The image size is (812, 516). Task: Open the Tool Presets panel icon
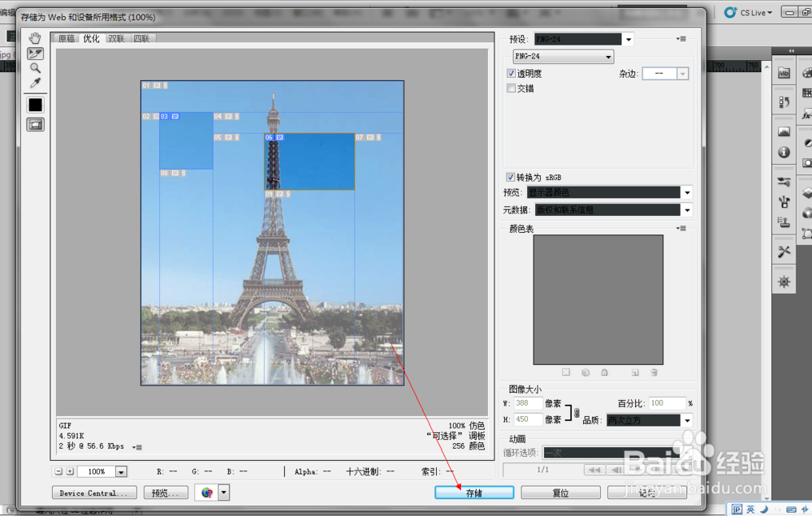click(x=784, y=252)
